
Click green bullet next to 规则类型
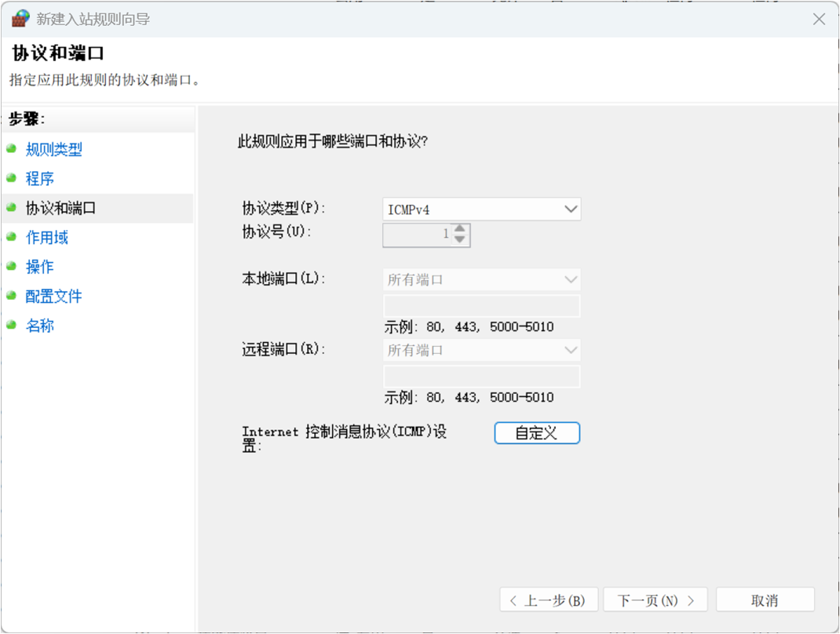click(11, 148)
